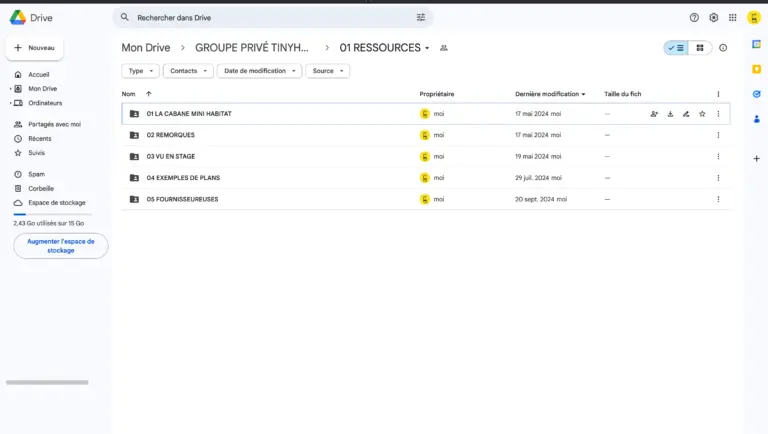This screenshot has width=768, height=434.
Task: Open the settings gear menu
Action: (714, 18)
